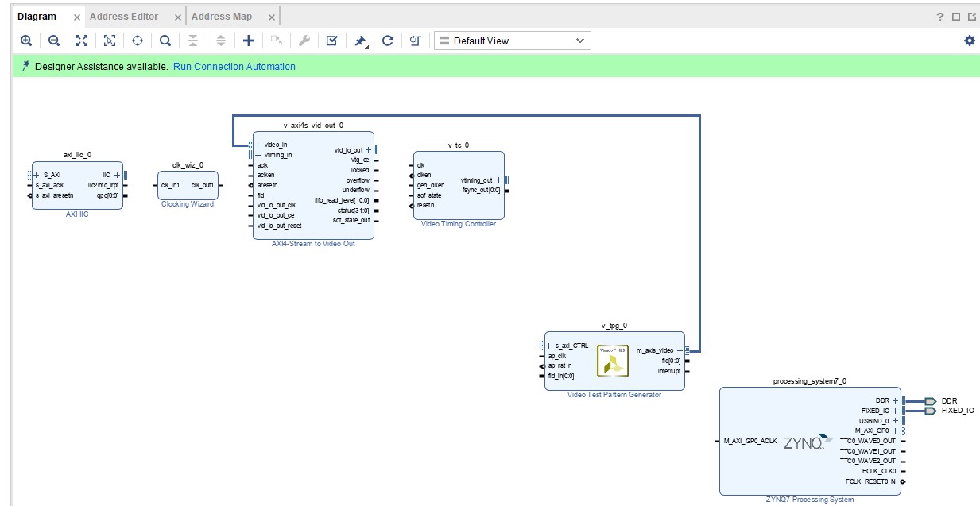Validate the design with checkmark icon
This screenshot has width=980, height=506.
tap(332, 41)
